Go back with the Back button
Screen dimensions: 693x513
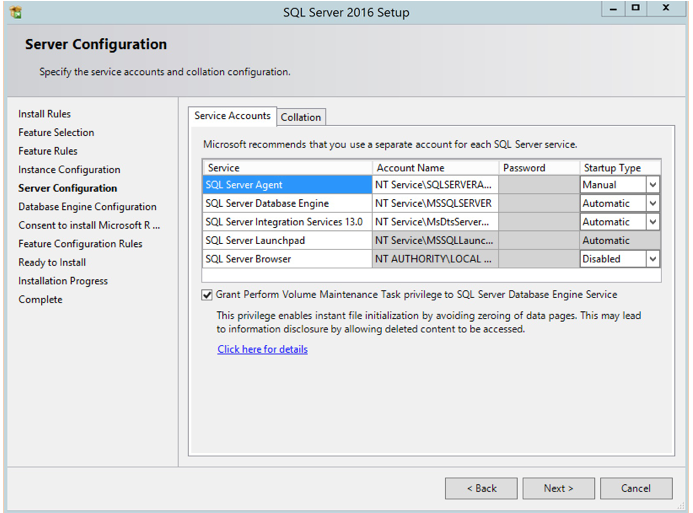click(x=482, y=489)
